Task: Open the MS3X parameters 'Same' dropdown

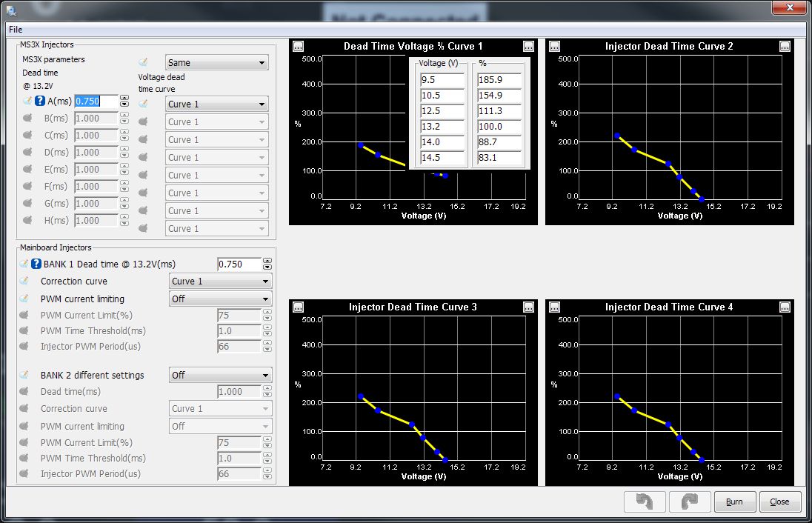Action: [216, 63]
